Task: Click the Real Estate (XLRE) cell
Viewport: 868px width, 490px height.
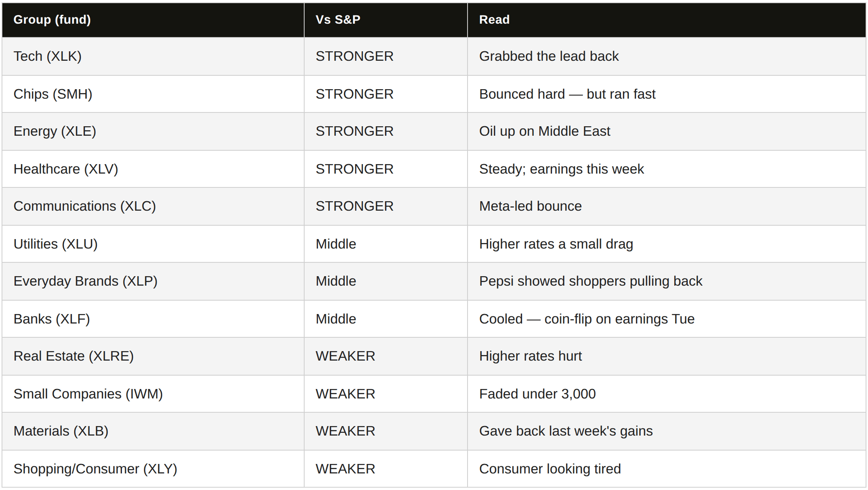Action: pyautogui.click(x=153, y=356)
